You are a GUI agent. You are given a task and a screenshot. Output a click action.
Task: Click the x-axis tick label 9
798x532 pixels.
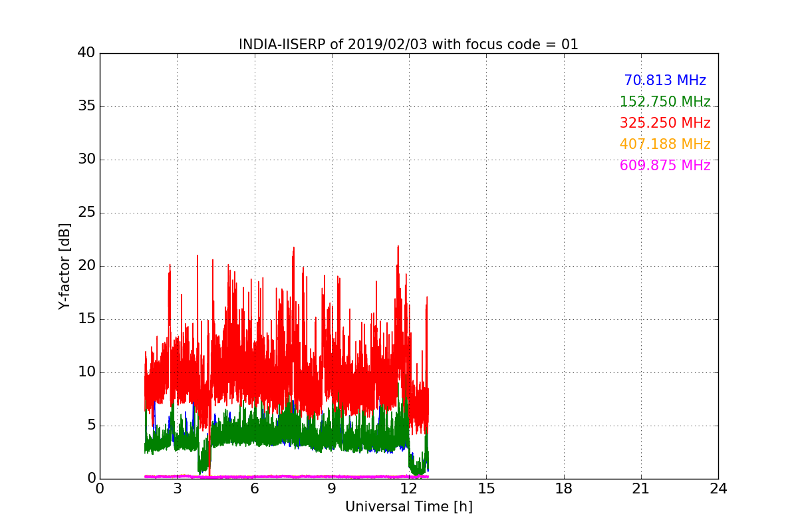(x=332, y=488)
